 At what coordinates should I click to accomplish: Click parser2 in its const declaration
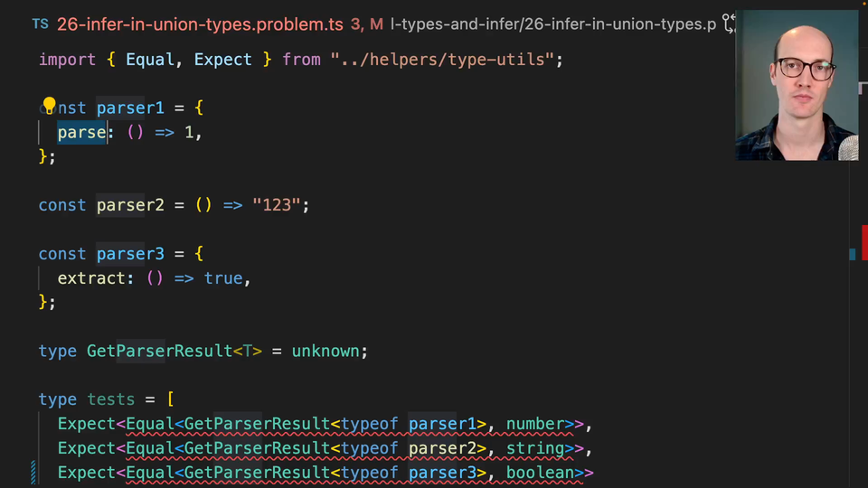pyautogui.click(x=130, y=205)
